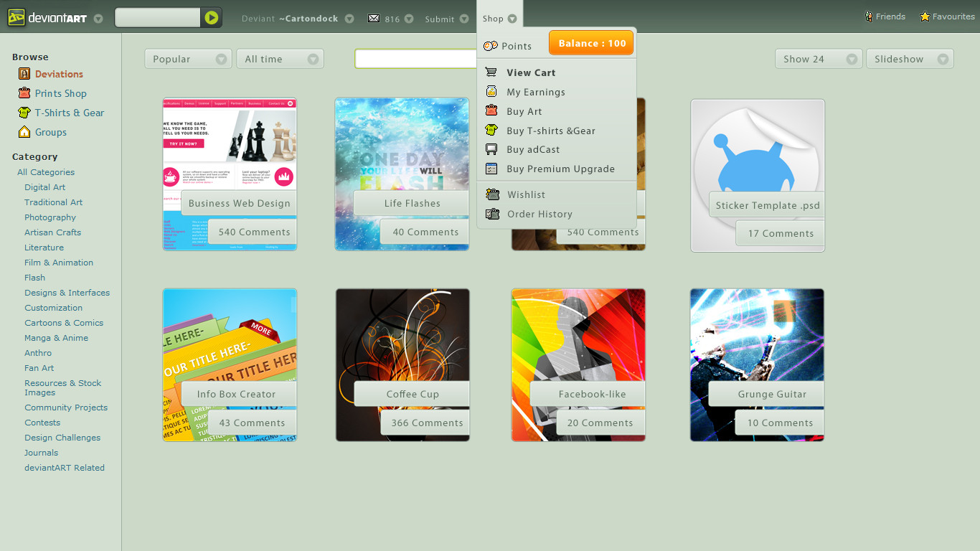Choose My Earnings from the Shop menu

536,92
